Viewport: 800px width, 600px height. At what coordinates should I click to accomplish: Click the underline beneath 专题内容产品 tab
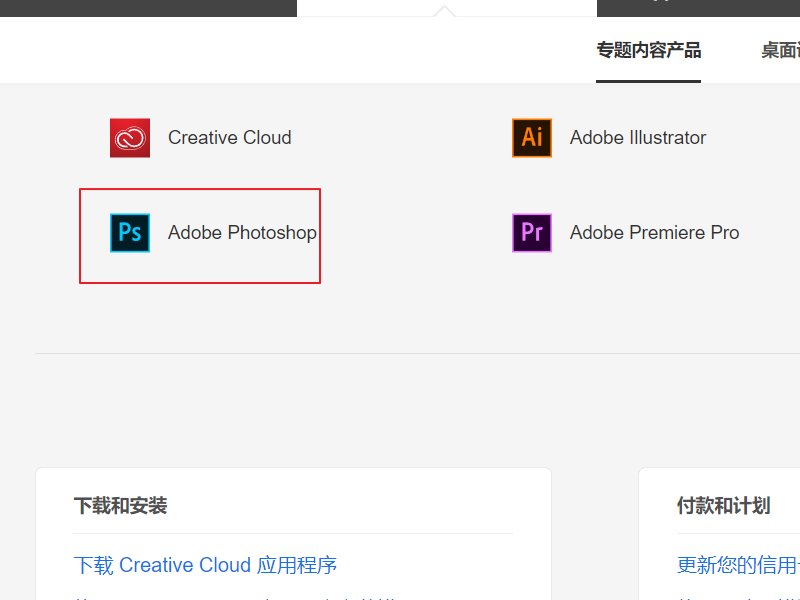[x=648, y=81]
